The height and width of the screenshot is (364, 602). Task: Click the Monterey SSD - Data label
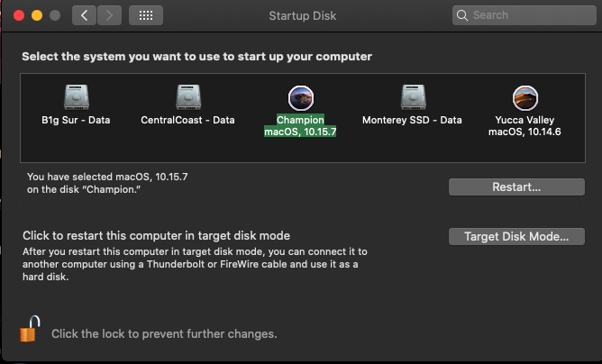click(412, 120)
